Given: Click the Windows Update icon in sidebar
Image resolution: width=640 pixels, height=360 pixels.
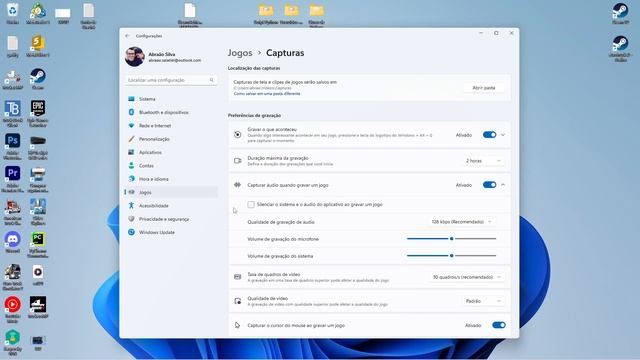Looking at the screenshot, I should click(x=131, y=232).
